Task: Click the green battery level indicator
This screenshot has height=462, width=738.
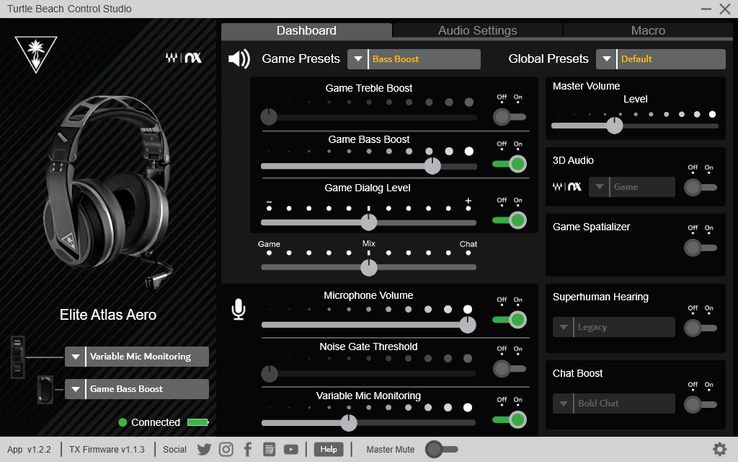Action: pos(198,422)
